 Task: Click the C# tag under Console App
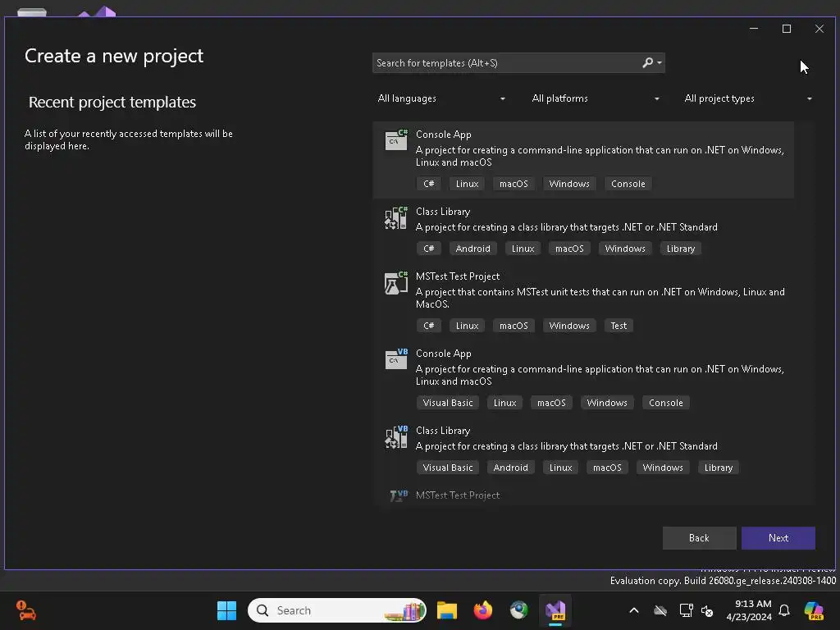point(428,184)
